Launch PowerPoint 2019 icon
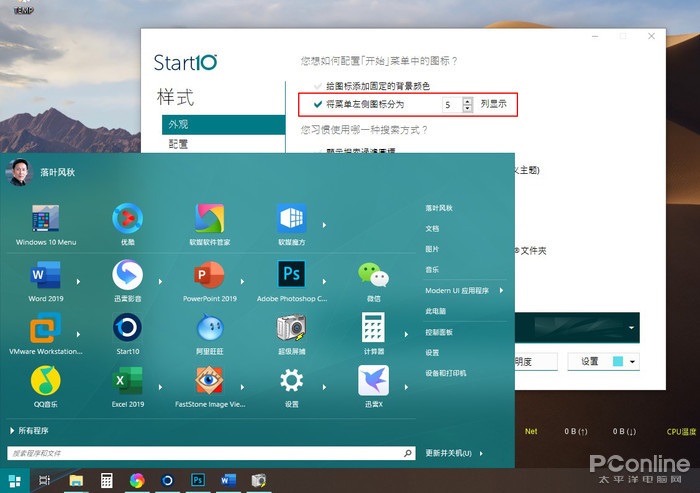 (x=209, y=275)
